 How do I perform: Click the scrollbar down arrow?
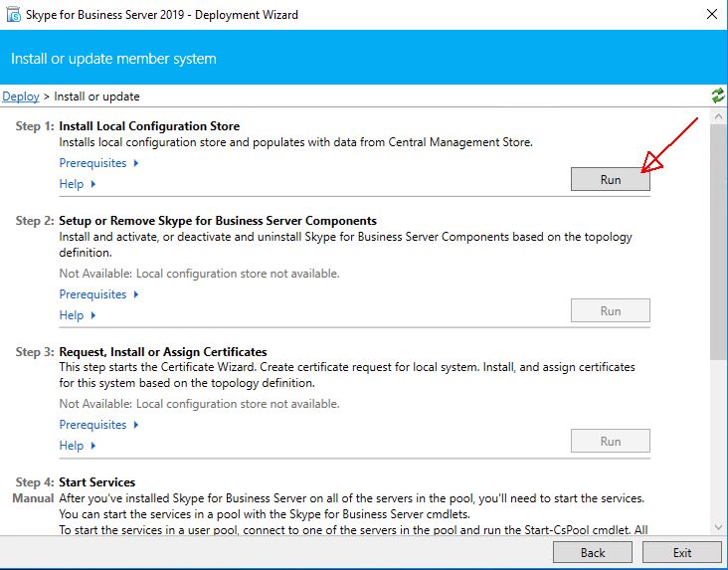tap(718, 527)
